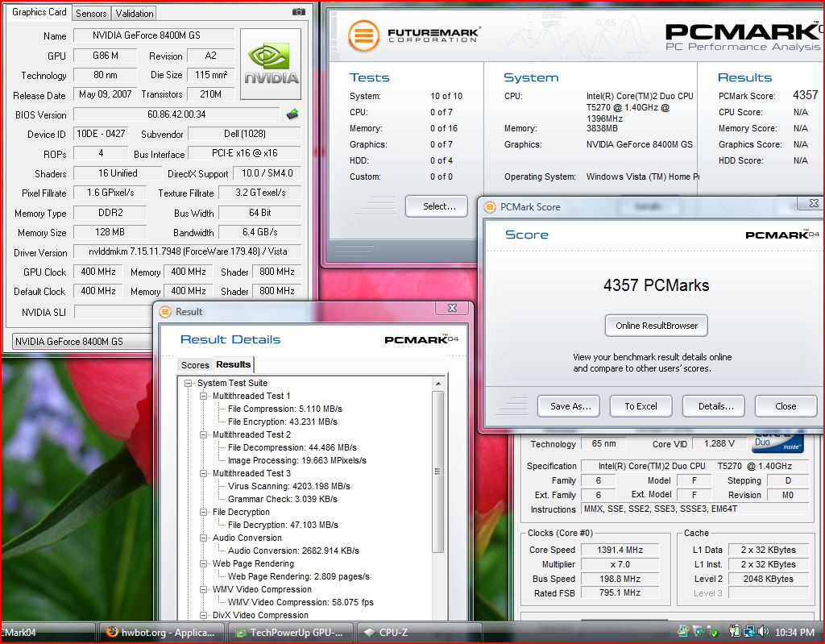
Task: Click the Online ResultBrowser button
Action: click(656, 326)
